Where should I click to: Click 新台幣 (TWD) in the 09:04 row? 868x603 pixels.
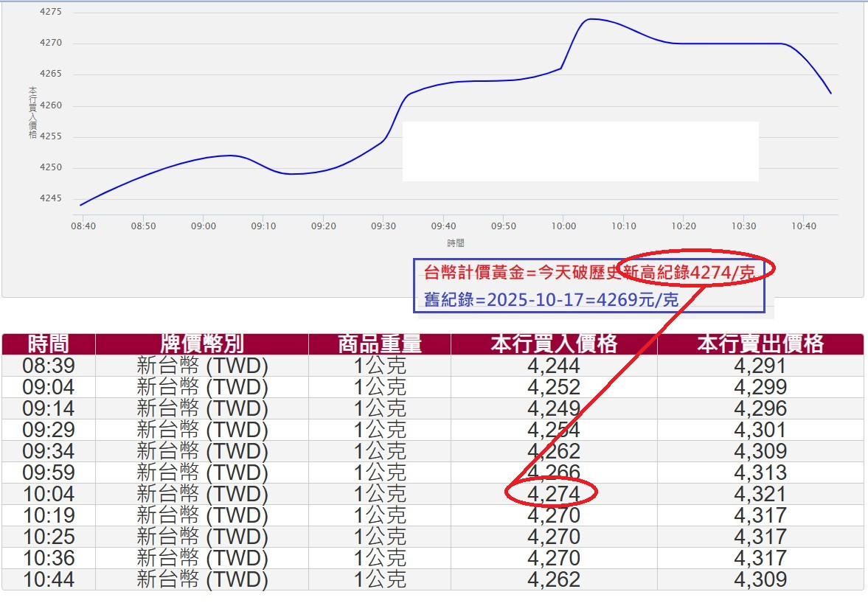click(x=201, y=387)
